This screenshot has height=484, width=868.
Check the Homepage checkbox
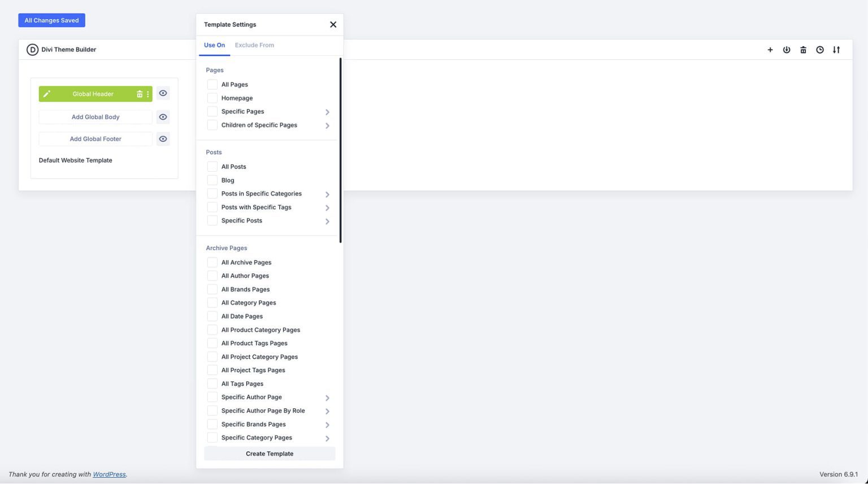(x=212, y=98)
